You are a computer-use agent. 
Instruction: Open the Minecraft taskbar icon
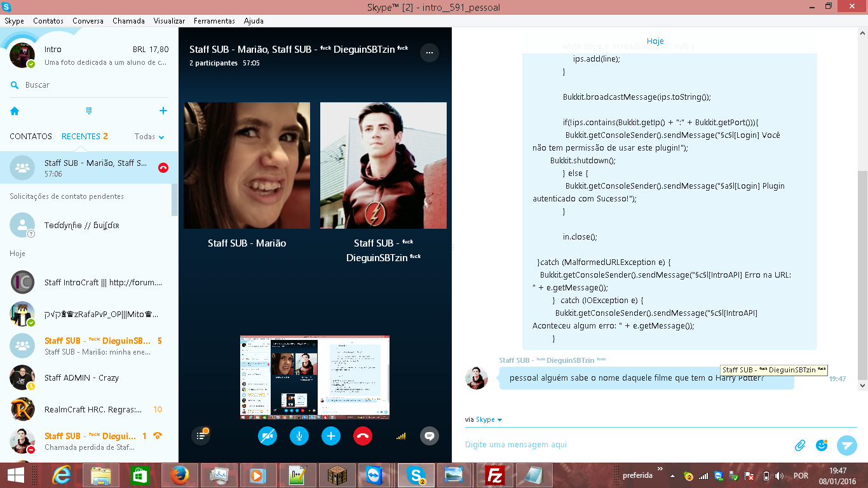pyautogui.click(x=337, y=475)
